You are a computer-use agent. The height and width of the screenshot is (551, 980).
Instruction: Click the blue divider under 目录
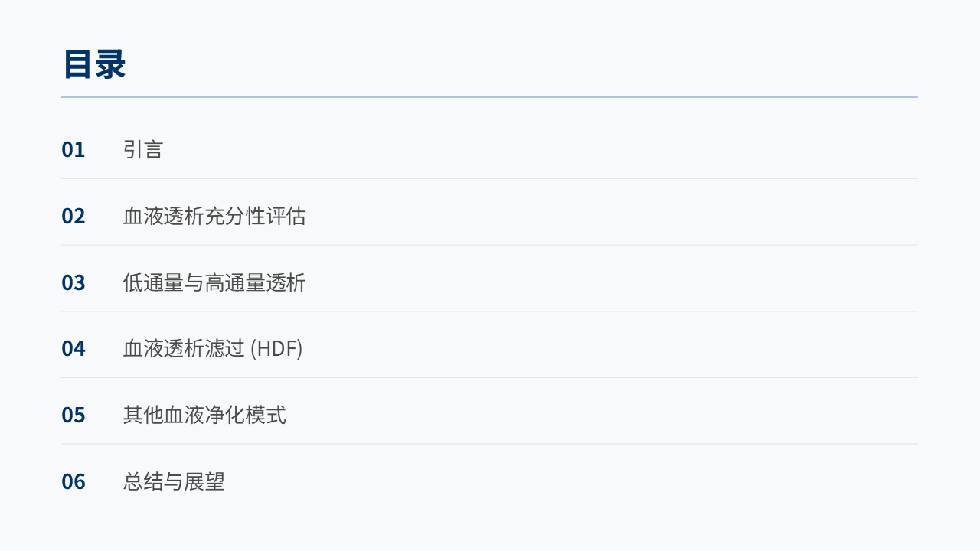point(489,97)
